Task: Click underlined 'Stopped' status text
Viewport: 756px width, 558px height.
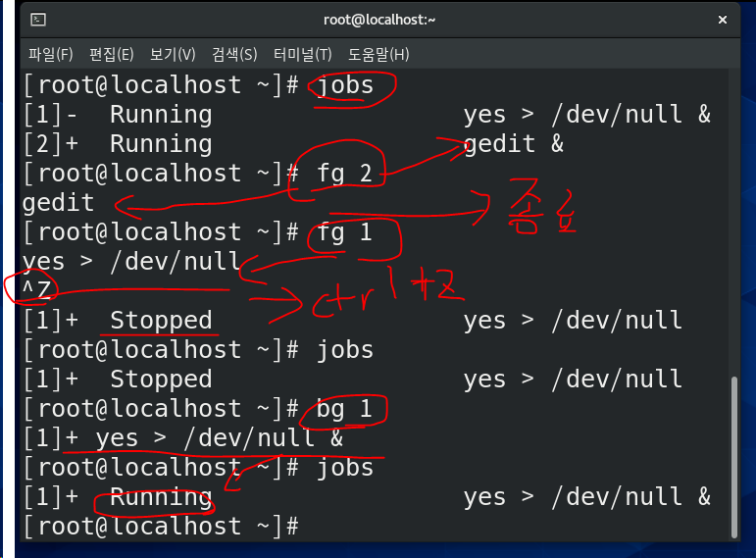Action: click(x=161, y=321)
